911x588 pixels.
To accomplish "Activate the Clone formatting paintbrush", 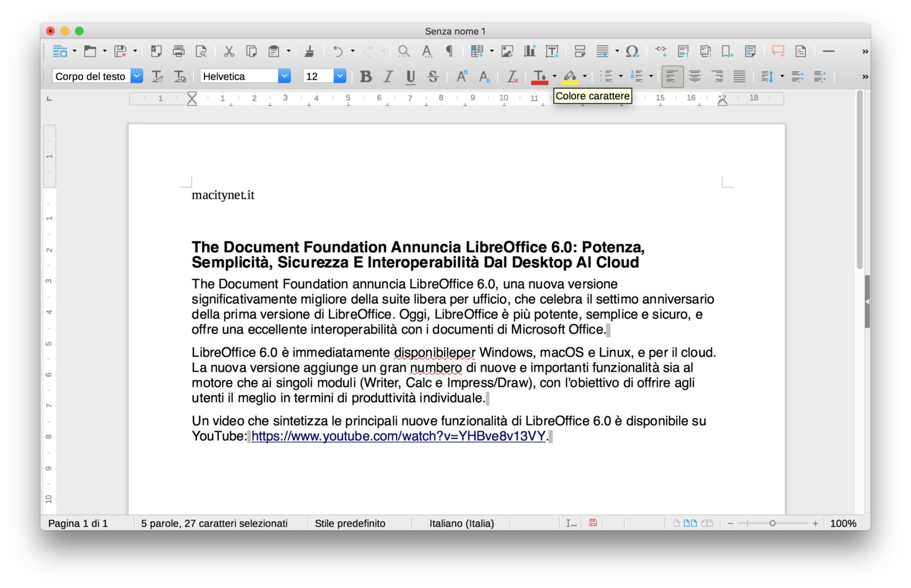I will 309,52.
